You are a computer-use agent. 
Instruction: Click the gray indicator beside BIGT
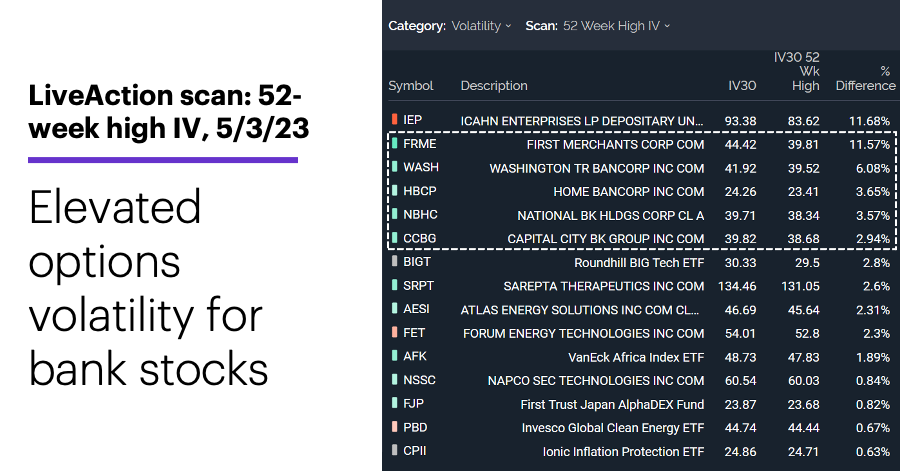tap(394, 262)
